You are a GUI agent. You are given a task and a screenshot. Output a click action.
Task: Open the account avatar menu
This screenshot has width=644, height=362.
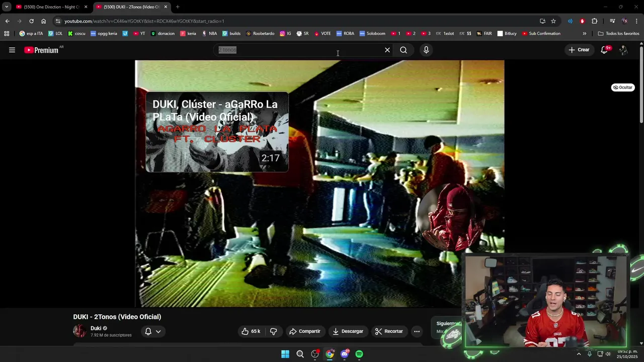[623, 50]
